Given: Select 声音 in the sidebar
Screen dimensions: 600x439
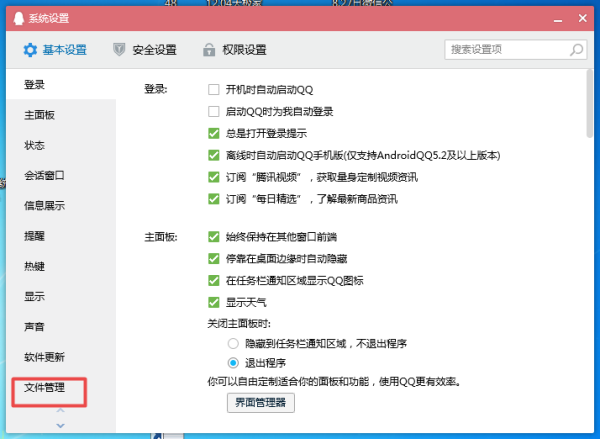Looking at the screenshot, I should point(61,326).
